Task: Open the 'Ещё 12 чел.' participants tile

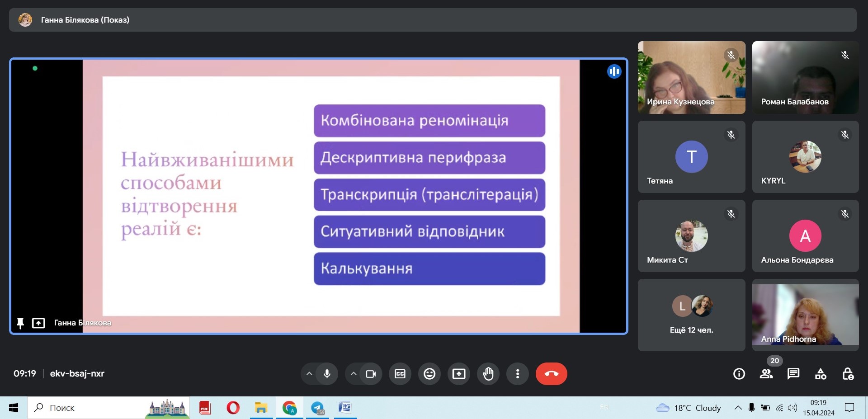Action: coord(691,315)
